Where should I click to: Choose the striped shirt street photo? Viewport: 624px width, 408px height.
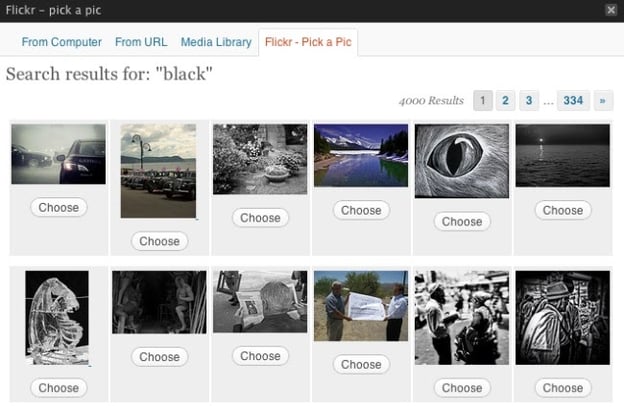[x=563, y=388]
